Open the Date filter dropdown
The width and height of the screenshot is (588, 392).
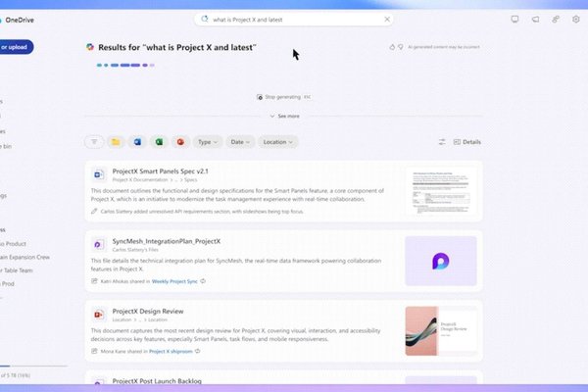pyautogui.click(x=240, y=142)
